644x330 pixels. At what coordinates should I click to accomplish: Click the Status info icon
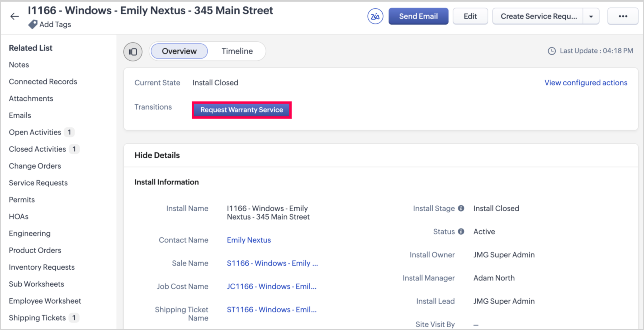tap(461, 231)
